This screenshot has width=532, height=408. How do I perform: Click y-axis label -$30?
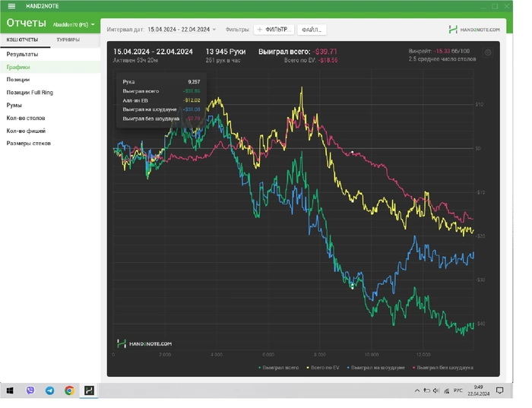tap(480, 280)
